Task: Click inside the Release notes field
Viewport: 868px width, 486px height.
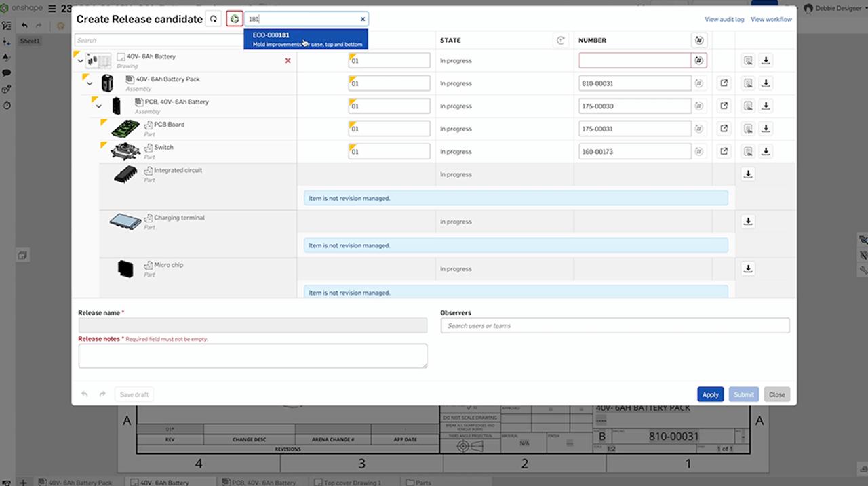Action: coord(252,355)
